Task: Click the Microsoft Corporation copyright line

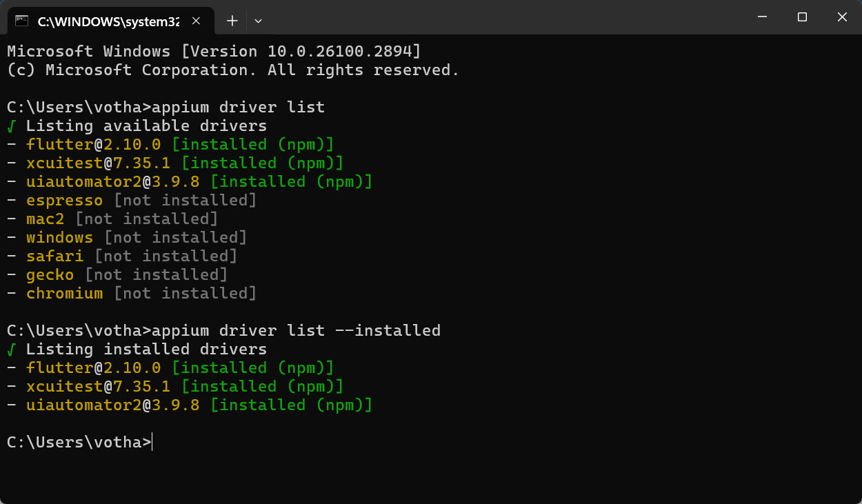Action: pyautogui.click(x=233, y=70)
